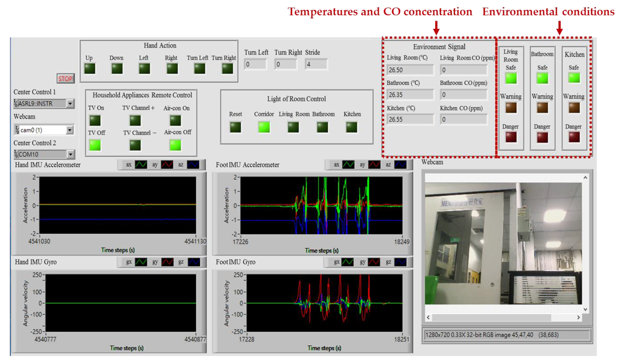The width and height of the screenshot is (621, 364).
Task: Toggle the TV On control
Action: tap(95, 121)
